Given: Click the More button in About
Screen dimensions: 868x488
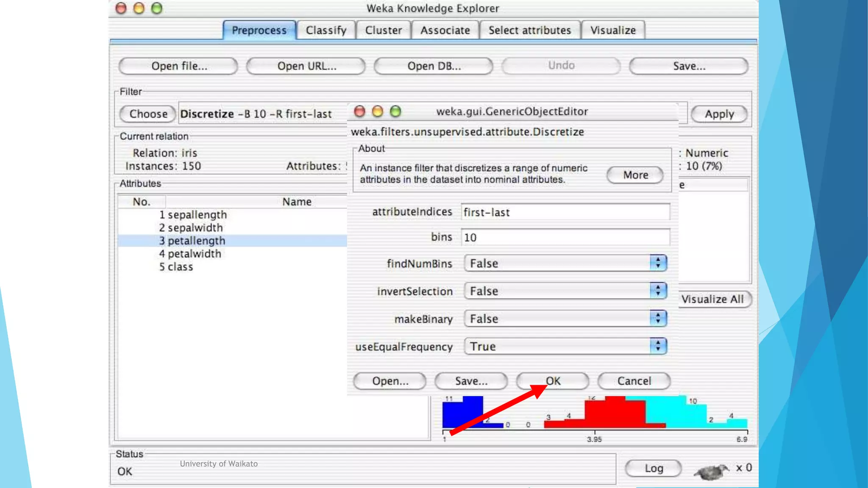Looking at the screenshot, I should point(635,175).
